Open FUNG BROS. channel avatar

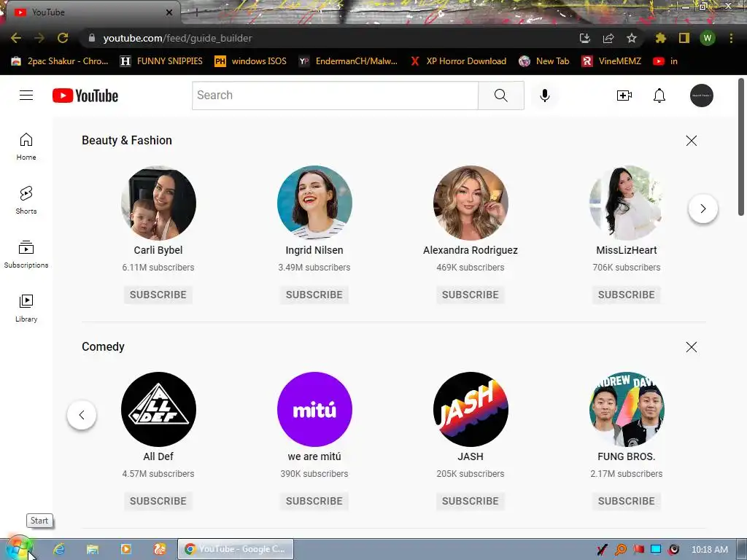pyautogui.click(x=627, y=409)
